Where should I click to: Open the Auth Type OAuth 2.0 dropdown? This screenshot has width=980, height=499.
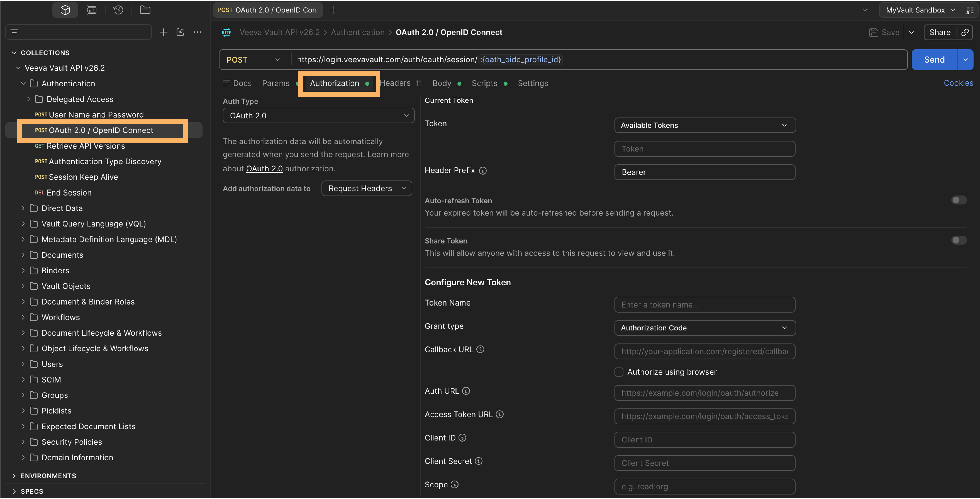(318, 116)
